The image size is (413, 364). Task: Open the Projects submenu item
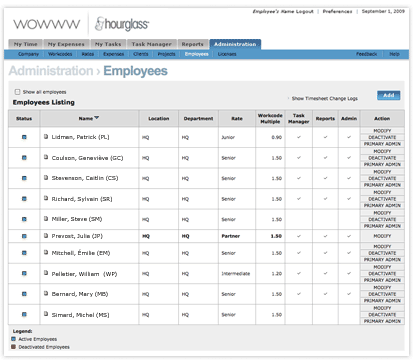tap(166, 54)
